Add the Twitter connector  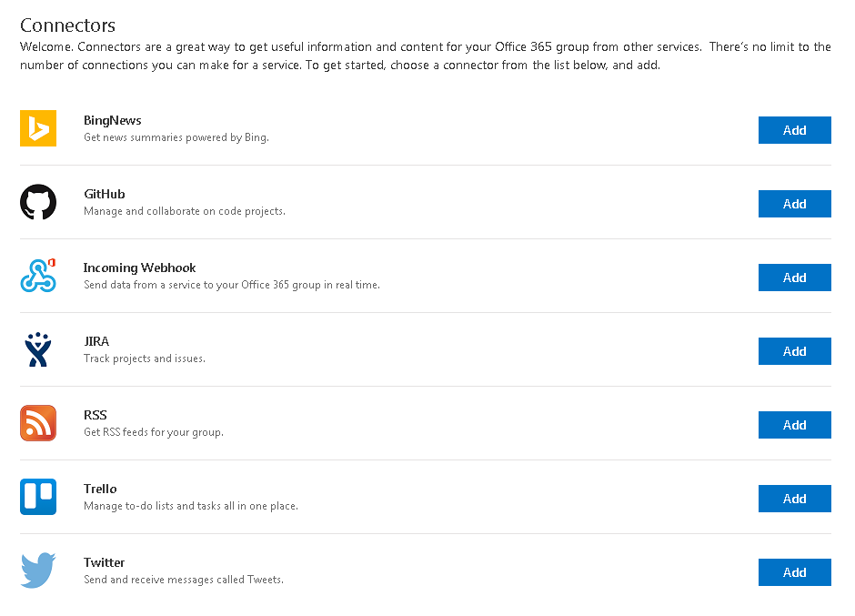pos(794,572)
